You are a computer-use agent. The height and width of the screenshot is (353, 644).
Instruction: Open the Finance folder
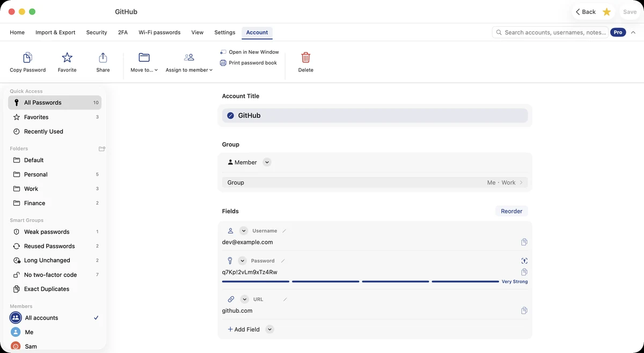click(x=55, y=203)
